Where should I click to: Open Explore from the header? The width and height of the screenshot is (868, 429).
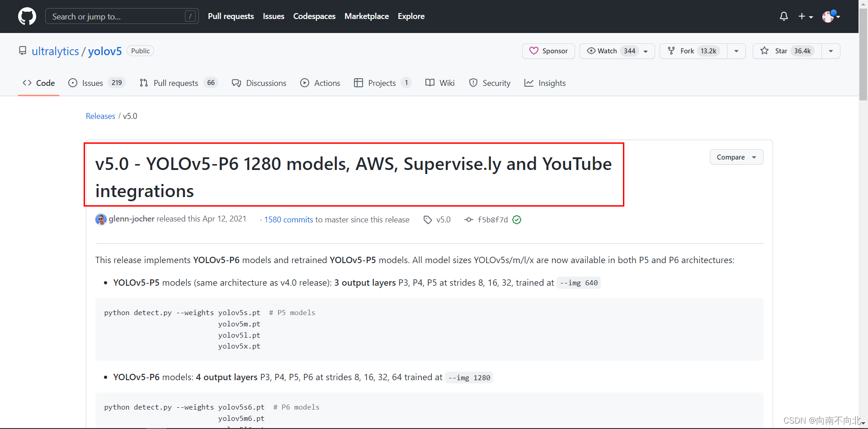pyautogui.click(x=411, y=16)
